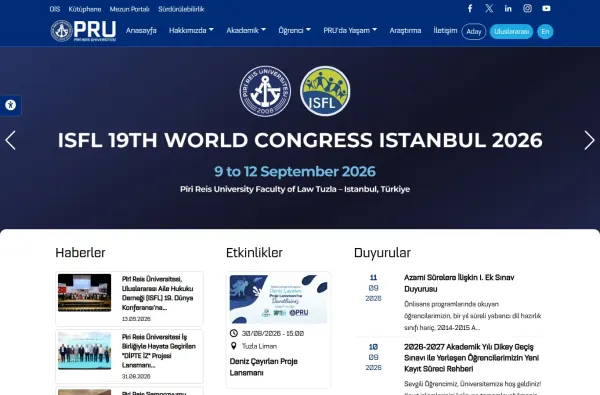Click the Piri Reis anchor emblem in banner

point(265,91)
